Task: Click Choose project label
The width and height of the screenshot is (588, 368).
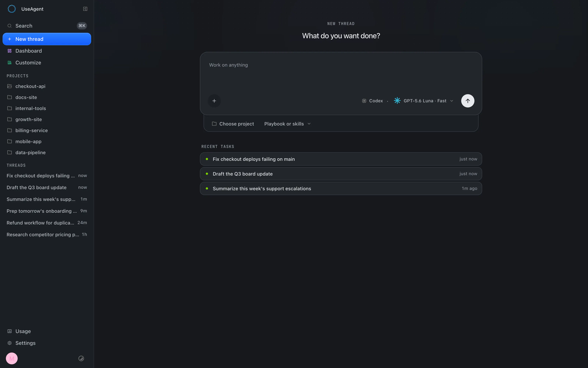Action: point(236,124)
